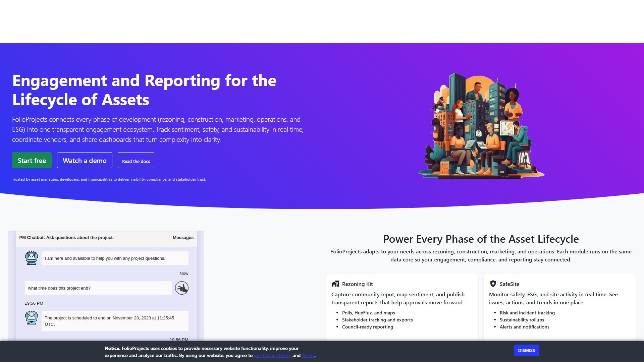Click the hero illustration of the project team
Image resolution: width=644 pixels, height=362 pixels.
[481, 126]
